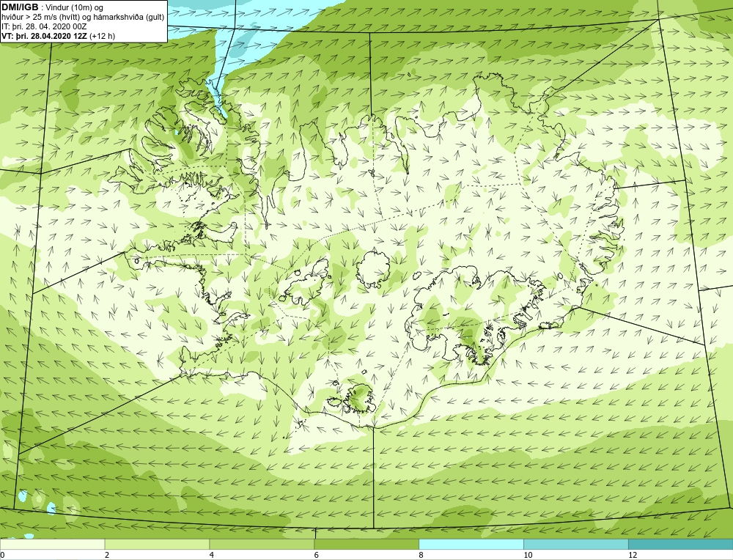
Task: Click the legend value '0'
Action: click(2, 555)
